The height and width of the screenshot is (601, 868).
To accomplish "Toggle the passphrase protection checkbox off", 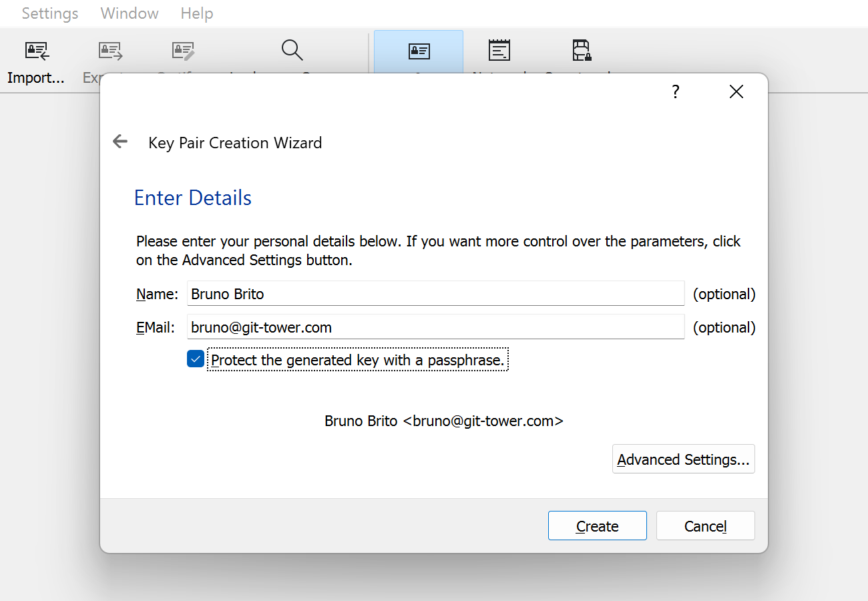I will (195, 359).
